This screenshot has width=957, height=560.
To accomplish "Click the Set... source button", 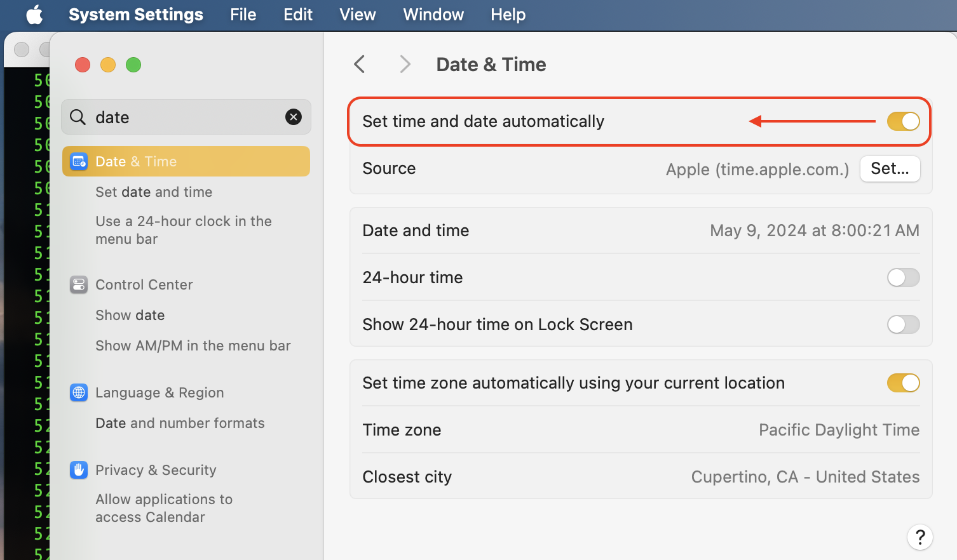I will (890, 169).
